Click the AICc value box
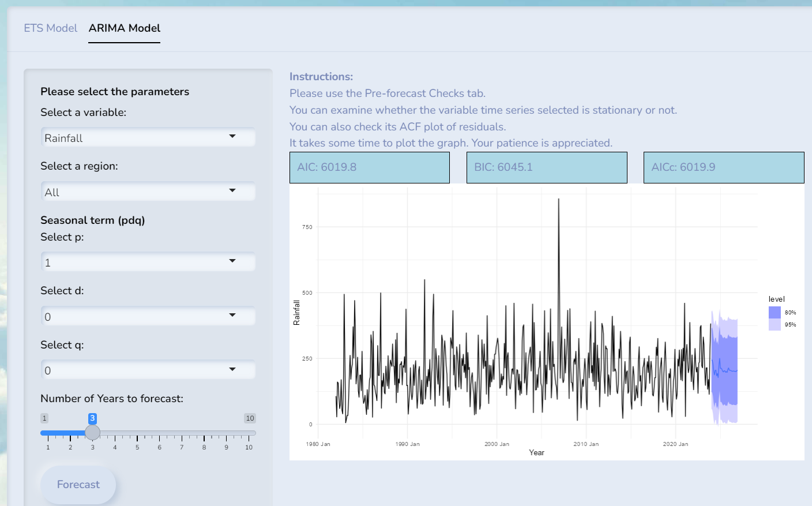This screenshot has width=812, height=506. coord(723,167)
